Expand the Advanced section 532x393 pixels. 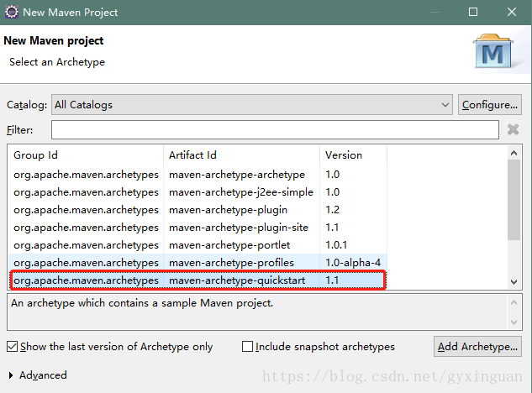11,375
